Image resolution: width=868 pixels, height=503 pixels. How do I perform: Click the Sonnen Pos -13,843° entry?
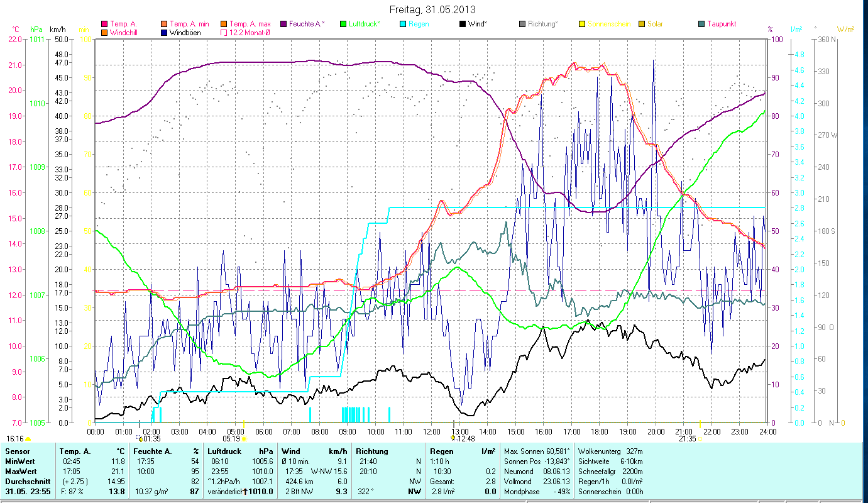(537, 461)
